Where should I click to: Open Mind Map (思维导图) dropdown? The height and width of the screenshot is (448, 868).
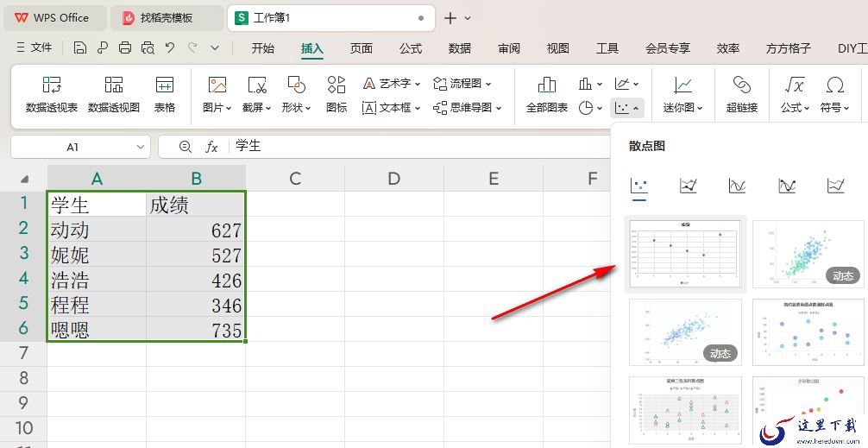[468, 107]
